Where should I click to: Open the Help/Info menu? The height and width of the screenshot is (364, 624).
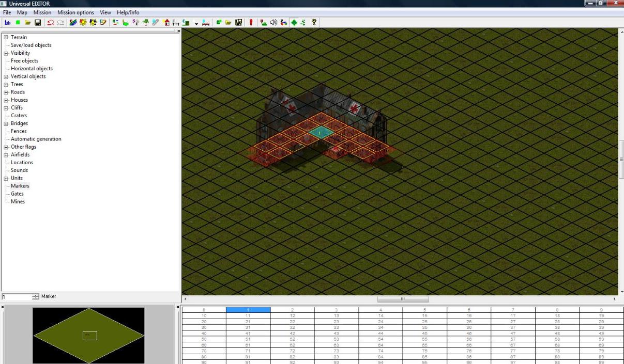click(128, 12)
